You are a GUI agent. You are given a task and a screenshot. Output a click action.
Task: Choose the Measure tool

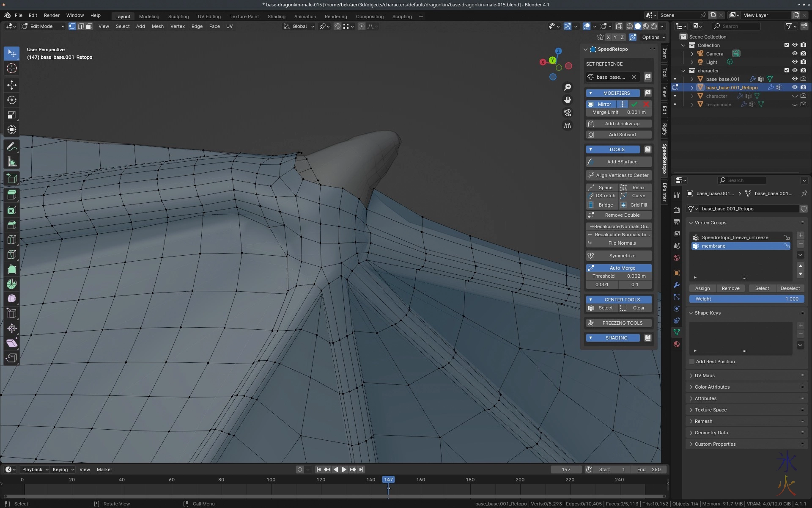click(12, 162)
